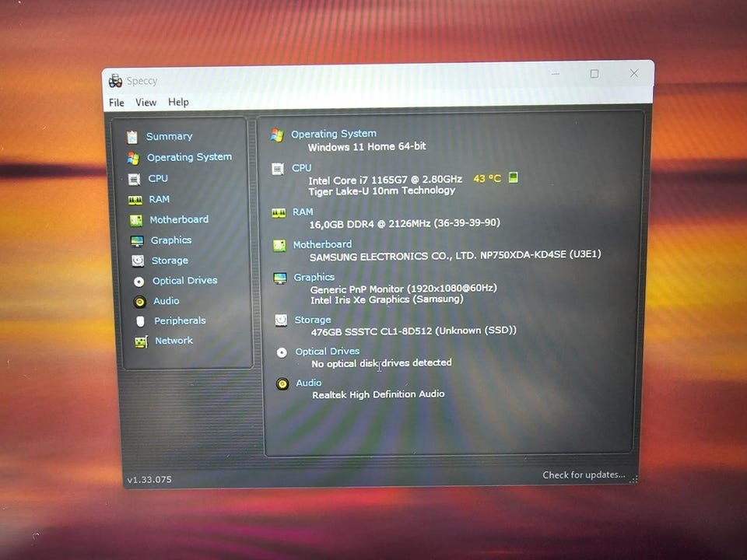Screen dimensions: 747x560
Task: Select the Audio section in sidebar
Action: [x=167, y=301]
